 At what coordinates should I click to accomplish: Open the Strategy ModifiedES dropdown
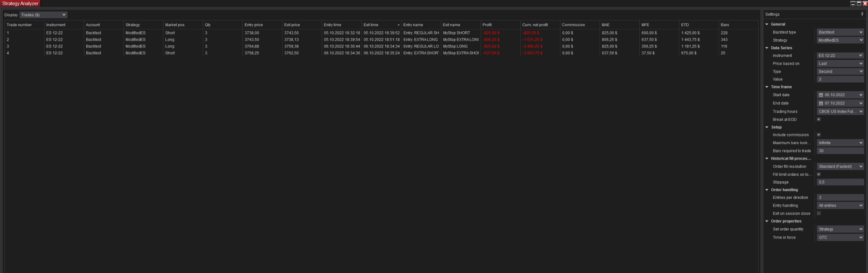coord(840,40)
